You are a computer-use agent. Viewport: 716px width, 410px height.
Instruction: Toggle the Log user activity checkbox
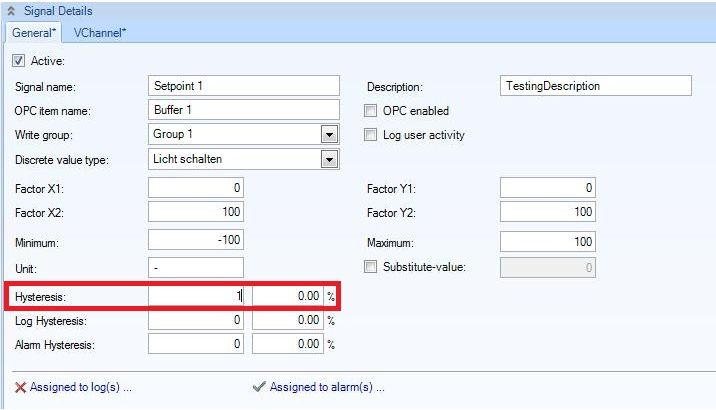tap(372, 135)
